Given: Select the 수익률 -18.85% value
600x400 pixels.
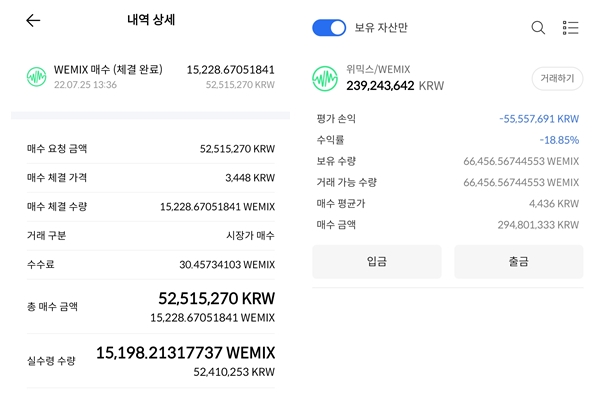Looking at the screenshot, I should click(559, 140).
